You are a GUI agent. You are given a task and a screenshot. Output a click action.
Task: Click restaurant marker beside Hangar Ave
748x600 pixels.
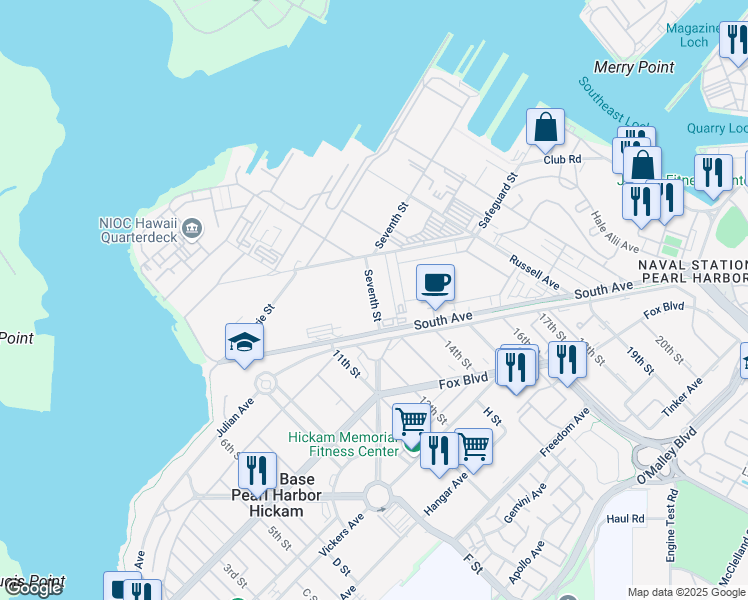(x=439, y=452)
